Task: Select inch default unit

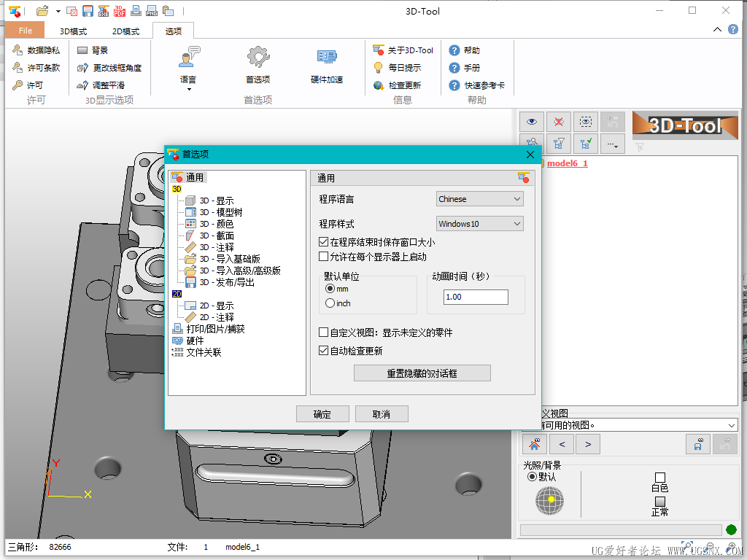Action: (x=330, y=303)
